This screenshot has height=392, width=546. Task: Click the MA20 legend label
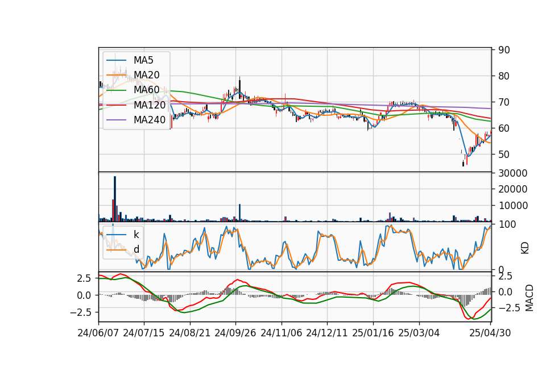pyautogui.click(x=146, y=75)
